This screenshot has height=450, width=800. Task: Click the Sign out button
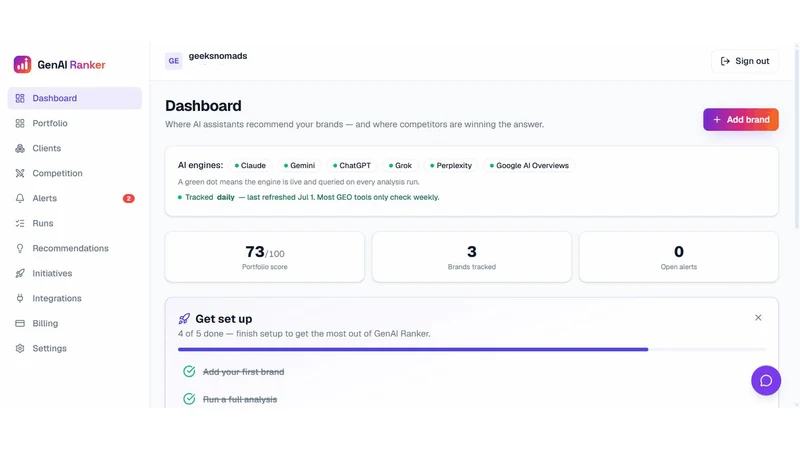(744, 61)
